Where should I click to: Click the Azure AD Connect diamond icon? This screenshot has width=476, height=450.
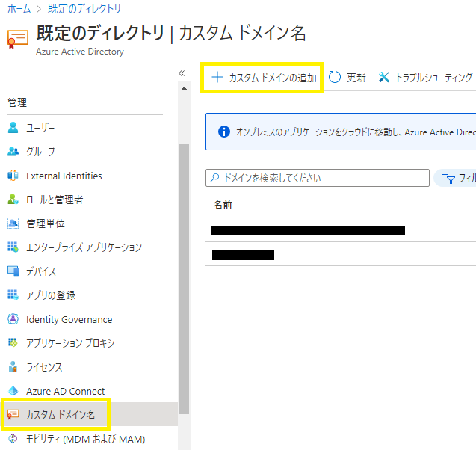tap(13, 390)
